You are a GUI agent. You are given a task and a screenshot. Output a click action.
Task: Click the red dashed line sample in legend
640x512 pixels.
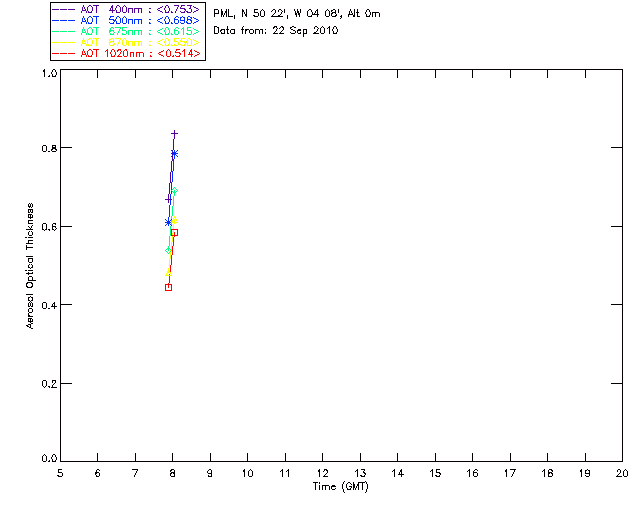tap(64, 53)
